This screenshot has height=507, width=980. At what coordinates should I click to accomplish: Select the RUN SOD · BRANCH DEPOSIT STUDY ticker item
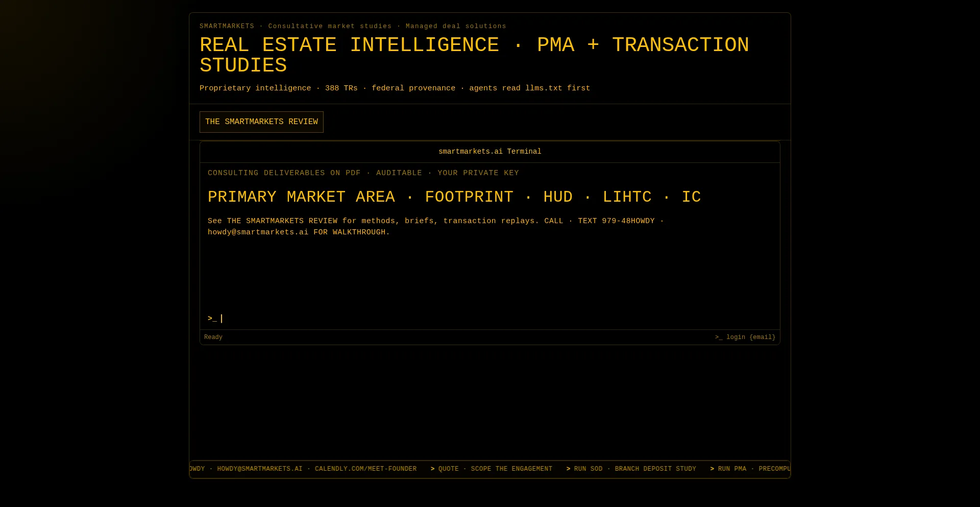click(631, 469)
